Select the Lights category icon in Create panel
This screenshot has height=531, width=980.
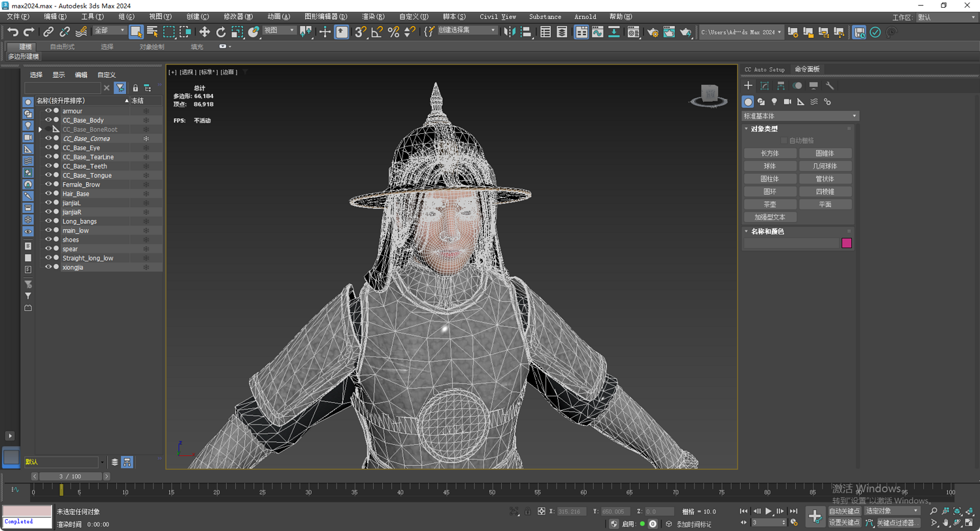pyautogui.click(x=774, y=102)
